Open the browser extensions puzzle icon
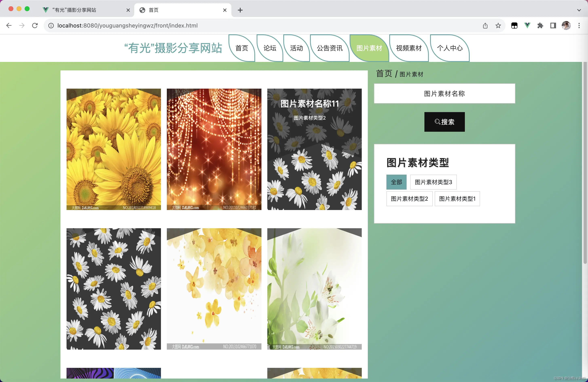Image resolution: width=588 pixels, height=382 pixels. click(540, 25)
